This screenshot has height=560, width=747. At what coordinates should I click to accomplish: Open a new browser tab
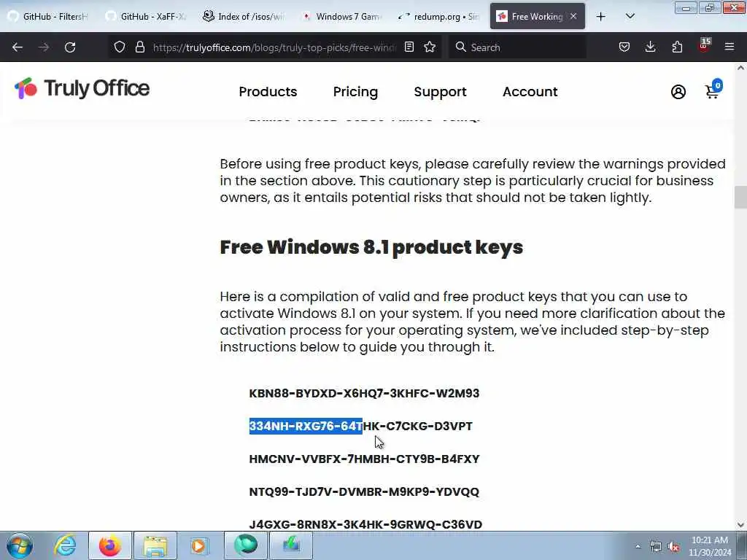pyautogui.click(x=601, y=17)
